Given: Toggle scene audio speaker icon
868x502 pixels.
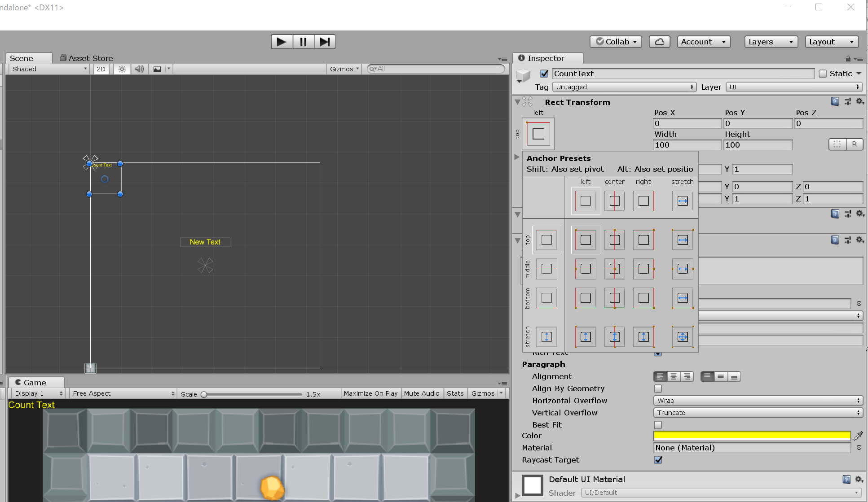Looking at the screenshot, I should 139,69.
